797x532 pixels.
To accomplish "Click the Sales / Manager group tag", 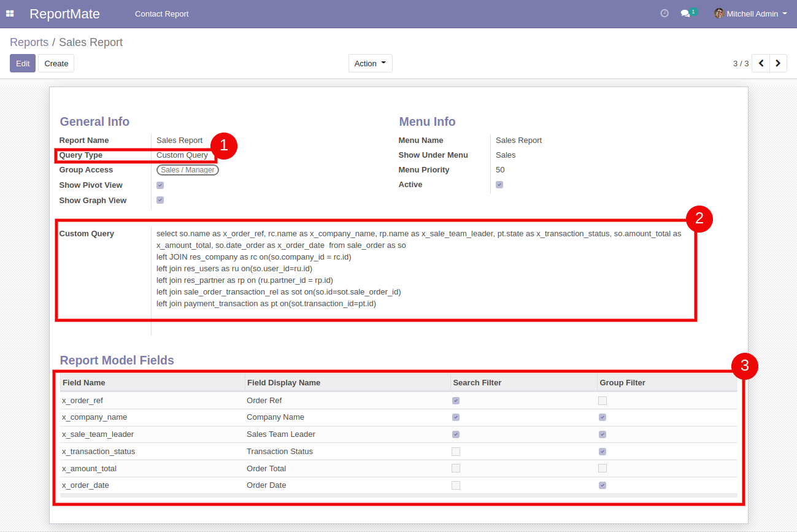I will pos(188,170).
